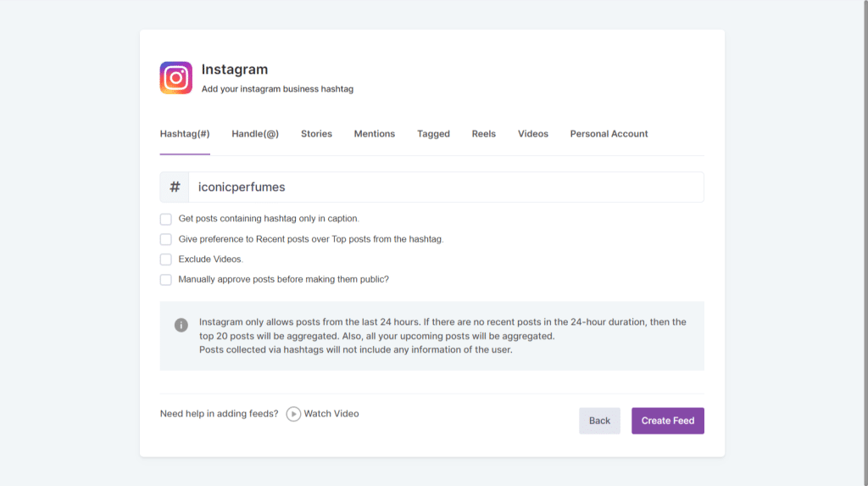This screenshot has width=868, height=486.
Task: Click the Watch Video play icon
Action: pyautogui.click(x=293, y=414)
